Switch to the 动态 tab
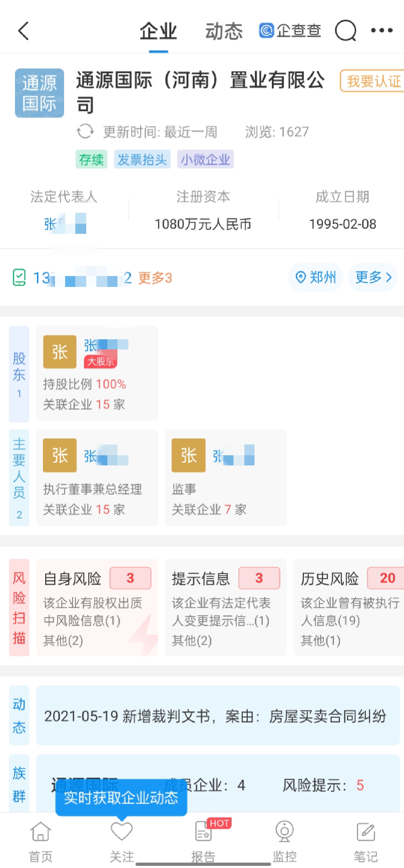404x868 pixels. click(224, 31)
